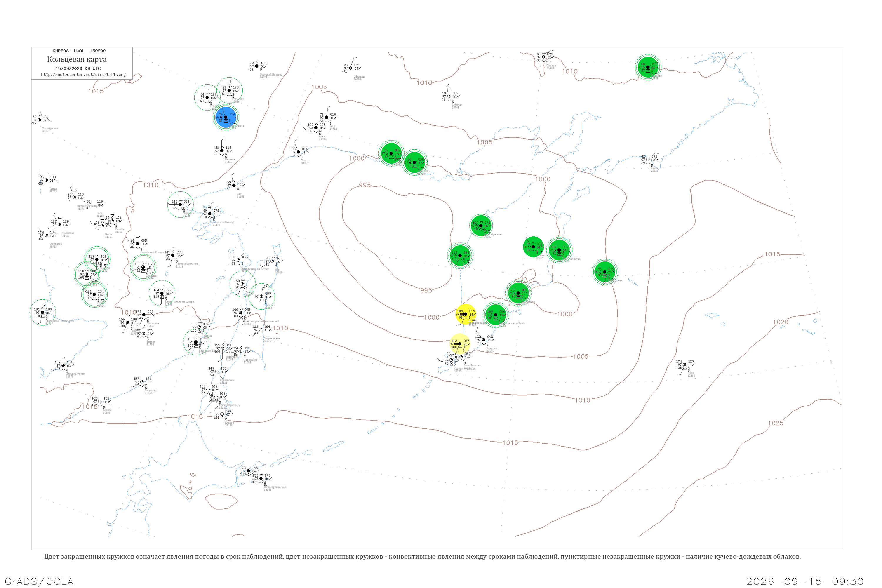Select the 1020 isobar label

(780, 322)
